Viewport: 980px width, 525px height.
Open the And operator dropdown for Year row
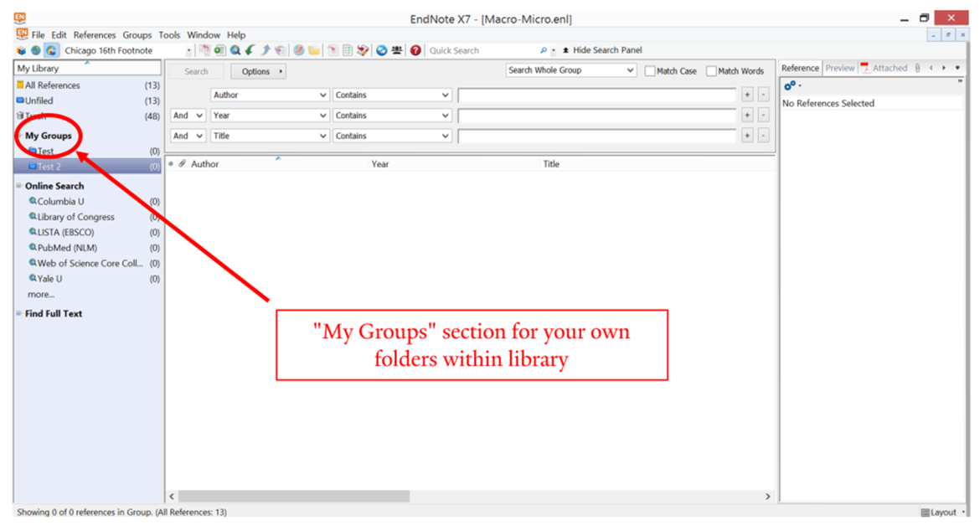click(188, 116)
